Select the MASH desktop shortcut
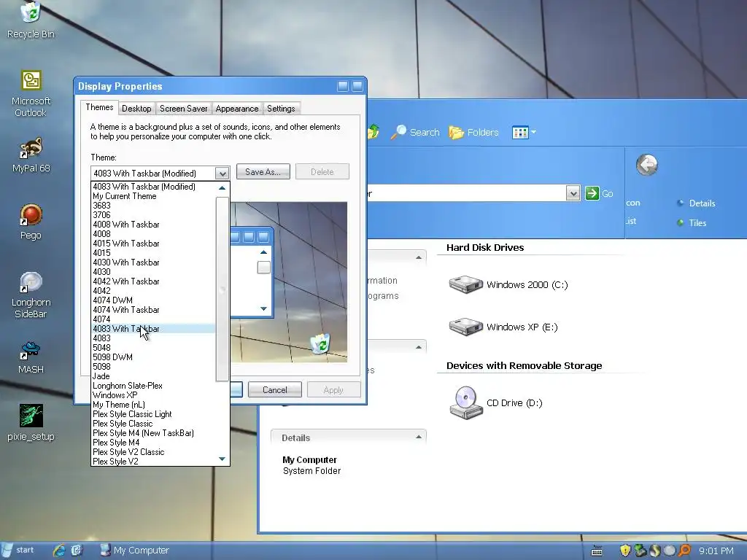 point(31,357)
